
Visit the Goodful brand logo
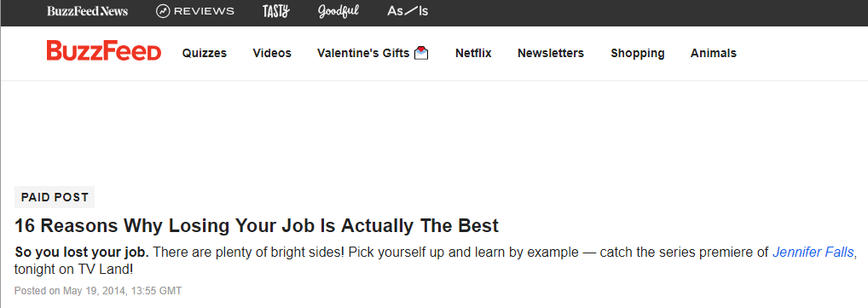pos(339,12)
